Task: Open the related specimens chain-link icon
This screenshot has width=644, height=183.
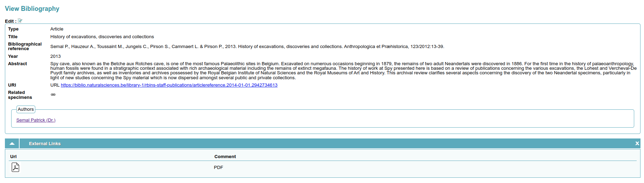Action: (53, 95)
